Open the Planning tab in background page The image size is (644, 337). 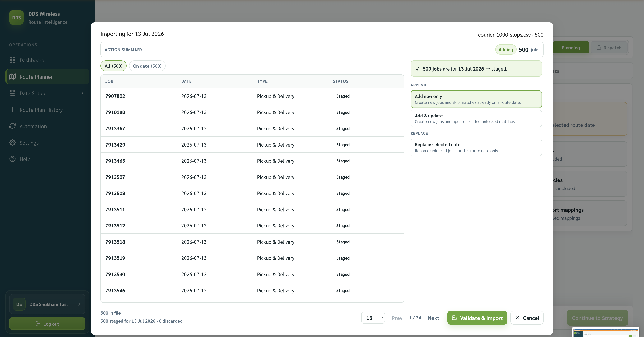pyautogui.click(x=571, y=48)
